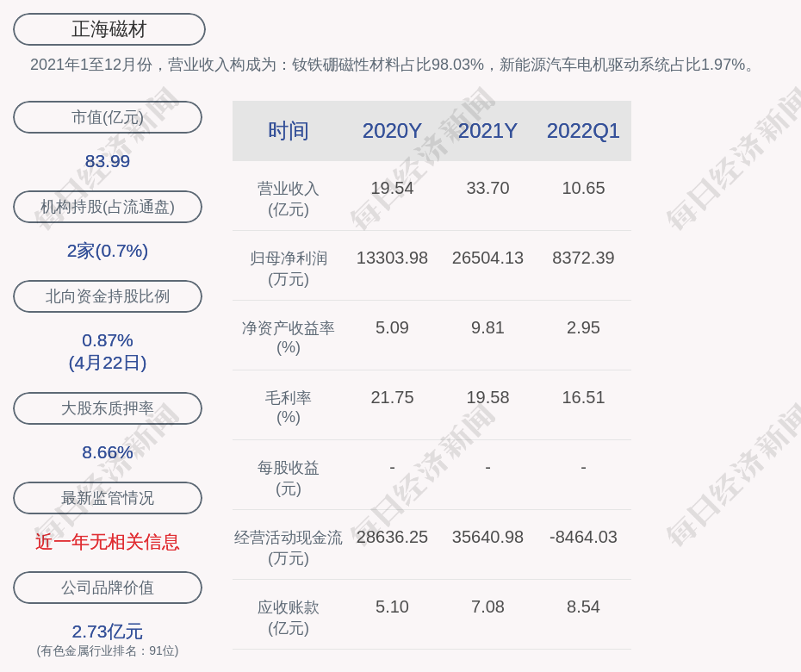This screenshot has height=672, width=801.
Task: Select ROE value 9.81
Action: 487,327
